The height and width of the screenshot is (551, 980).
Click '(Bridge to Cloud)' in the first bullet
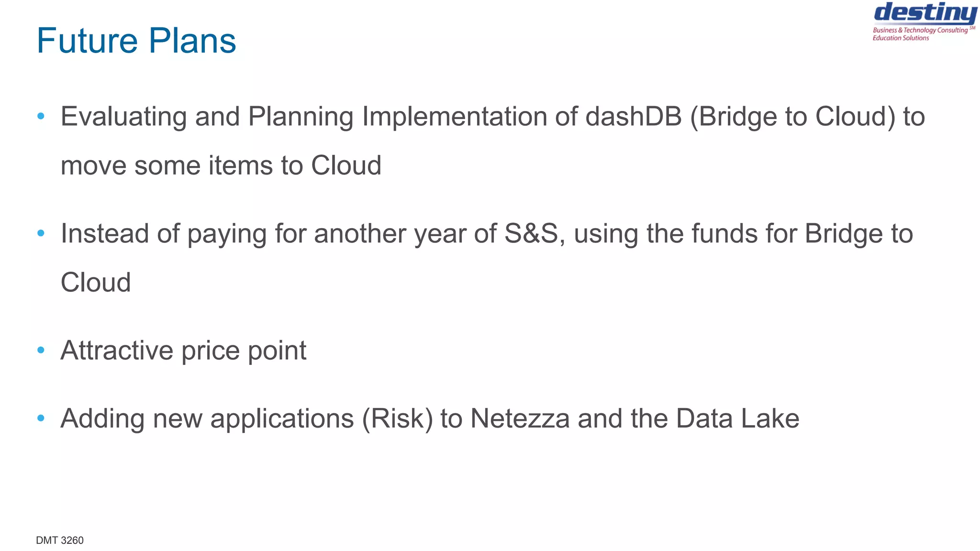coord(792,116)
